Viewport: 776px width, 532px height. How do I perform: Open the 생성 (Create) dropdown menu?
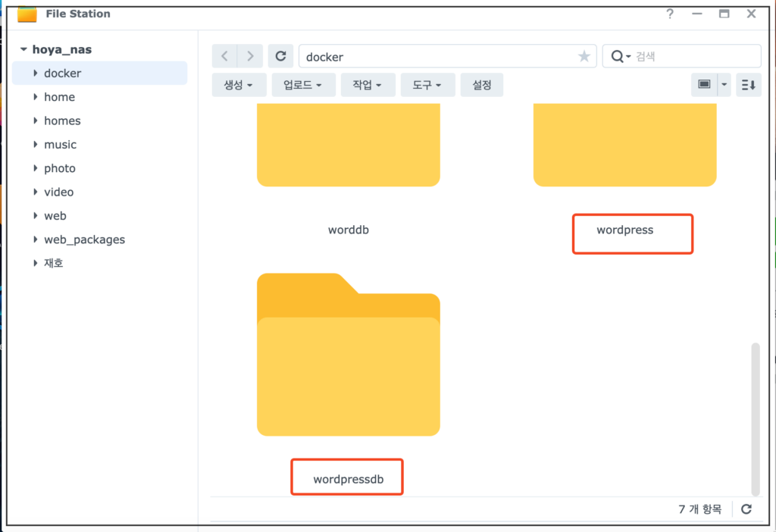239,85
